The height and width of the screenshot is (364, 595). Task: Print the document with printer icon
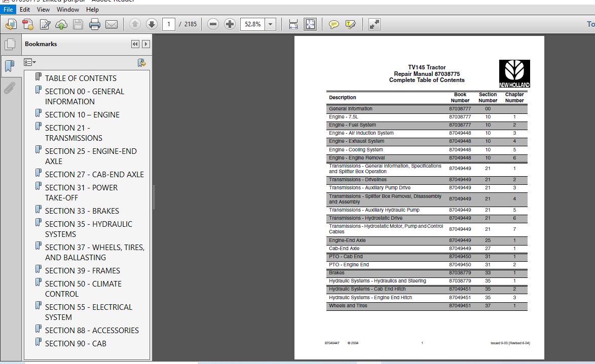pyautogui.click(x=94, y=24)
